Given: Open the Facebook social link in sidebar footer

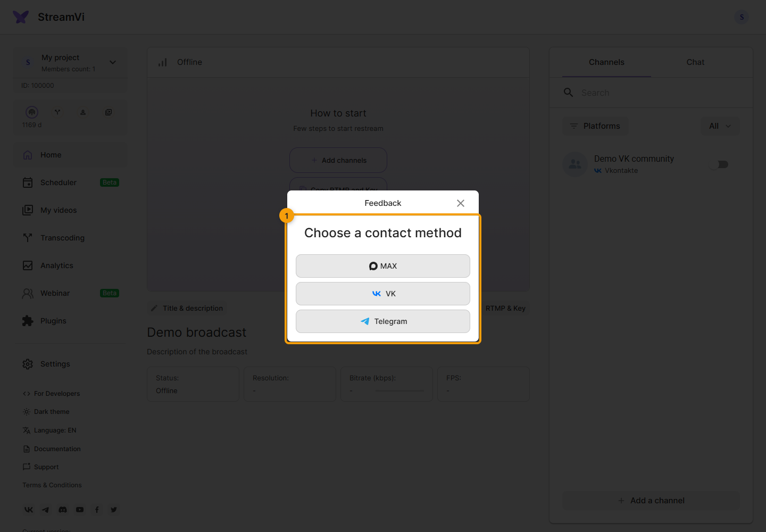Looking at the screenshot, I should (97, 510).
